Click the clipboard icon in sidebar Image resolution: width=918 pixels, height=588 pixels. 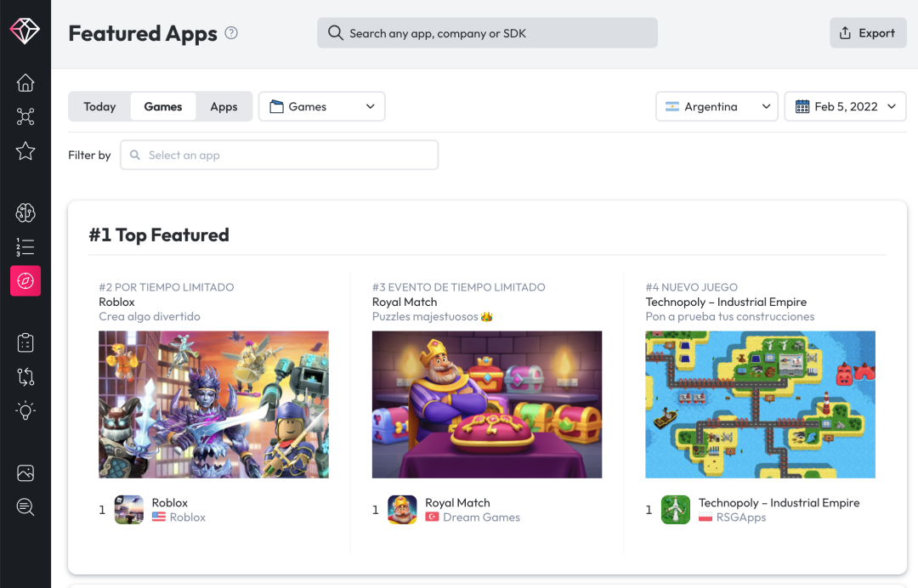(25, 342)
